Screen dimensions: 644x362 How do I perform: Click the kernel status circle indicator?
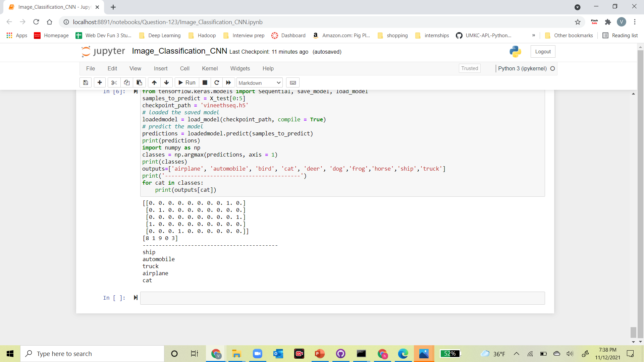553,68
